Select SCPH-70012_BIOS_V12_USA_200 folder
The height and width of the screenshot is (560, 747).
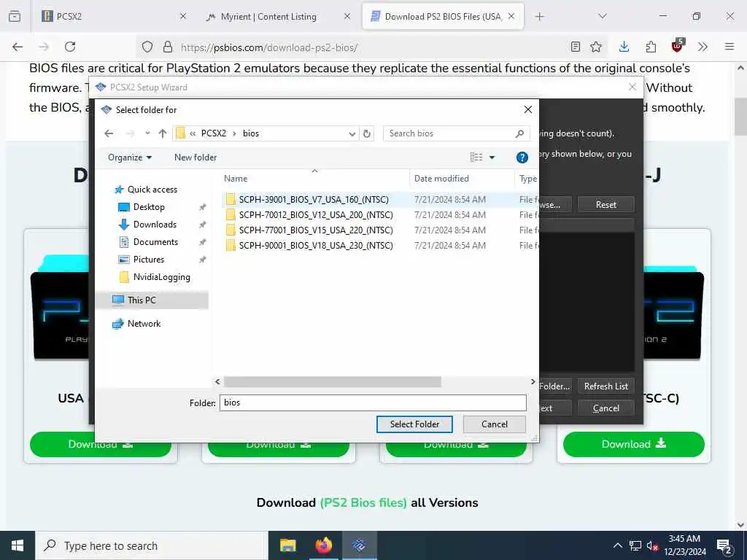click(316, 215)
